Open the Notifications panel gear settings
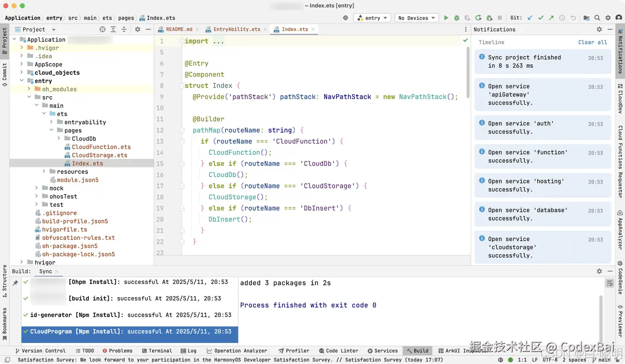This screenshot has height=364, width=625. tap(600, 29)
